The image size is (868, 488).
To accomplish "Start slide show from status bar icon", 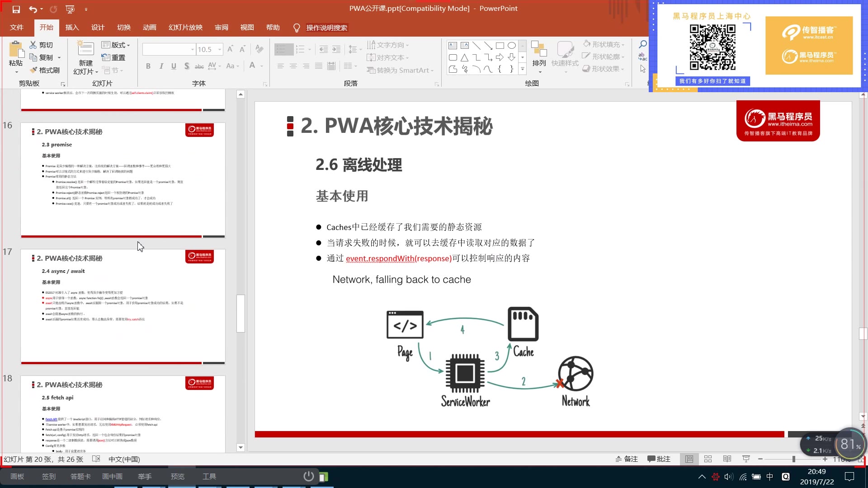I will pos(746,459).
